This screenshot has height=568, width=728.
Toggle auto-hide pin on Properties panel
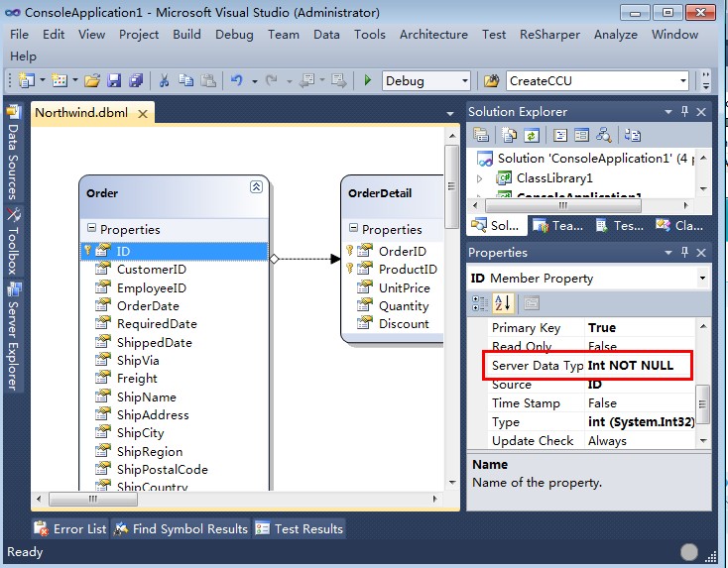coord(684,252)
